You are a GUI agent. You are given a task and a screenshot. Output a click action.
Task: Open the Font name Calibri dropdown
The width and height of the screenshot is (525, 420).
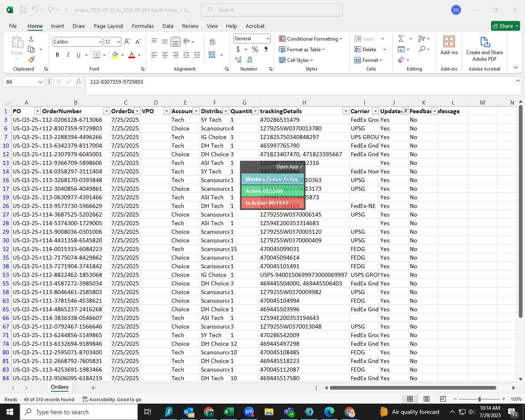coord(100,42)
